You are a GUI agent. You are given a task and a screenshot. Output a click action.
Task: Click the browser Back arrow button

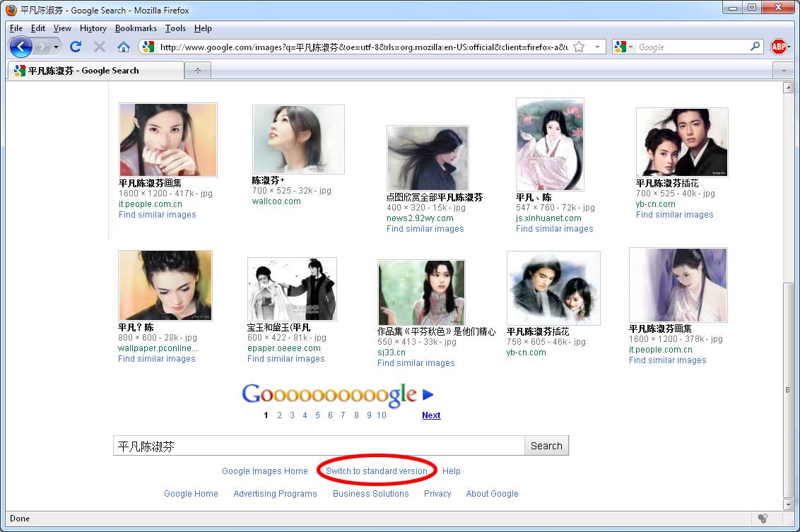pyautogui.click(x=21, y=47)
